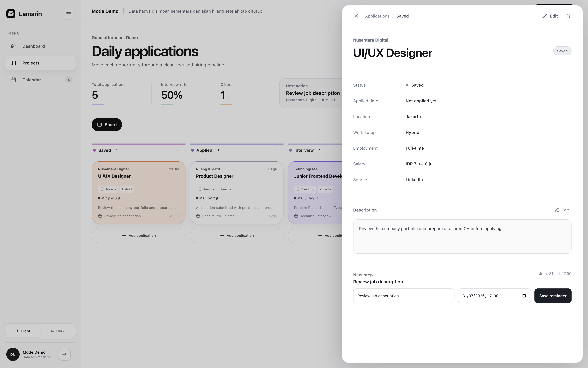This screenshot has height=368, width=588.
Task: Edit the Description section
Action: click(562, 210)
